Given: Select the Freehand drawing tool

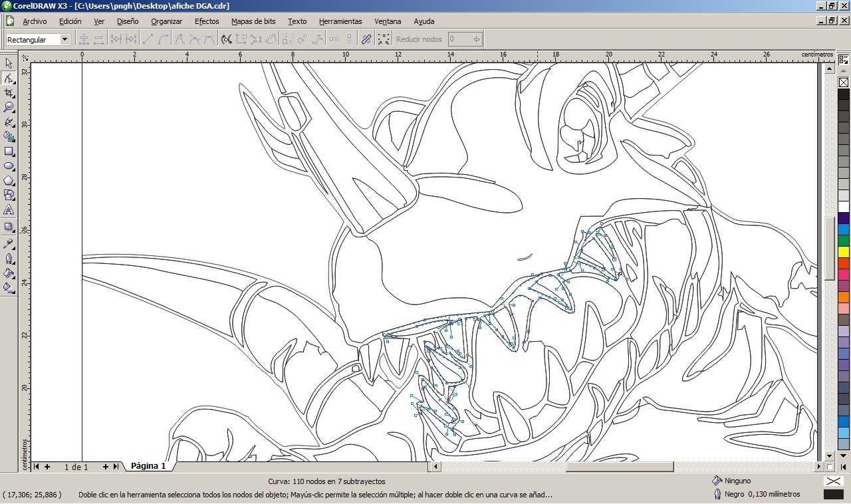Looking at the screenshot, I should (x=9, y=122).
